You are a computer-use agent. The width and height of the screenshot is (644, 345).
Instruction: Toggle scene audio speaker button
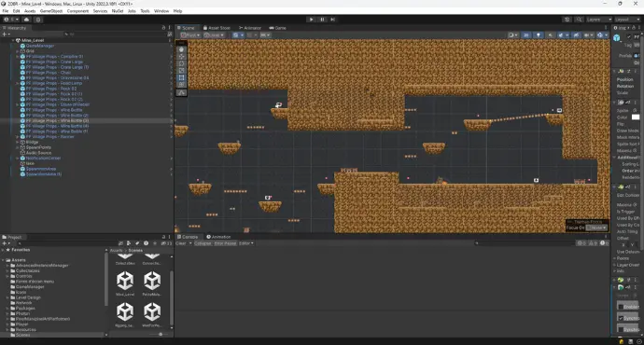(x=551, y=35)
